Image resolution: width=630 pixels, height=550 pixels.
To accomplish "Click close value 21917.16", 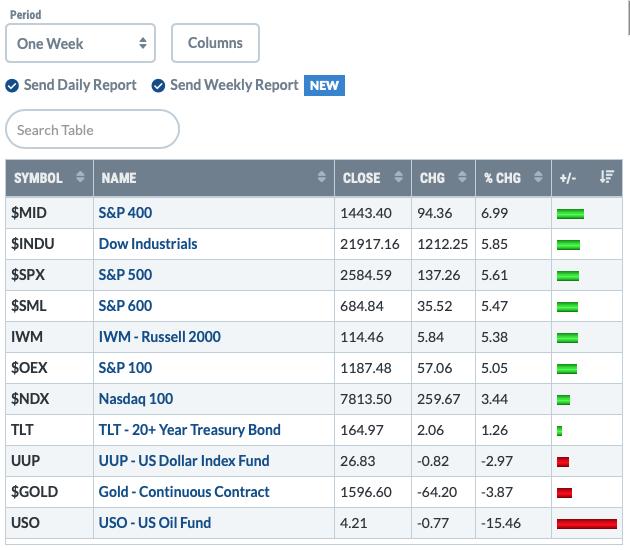I will click(x=370, y=244).
